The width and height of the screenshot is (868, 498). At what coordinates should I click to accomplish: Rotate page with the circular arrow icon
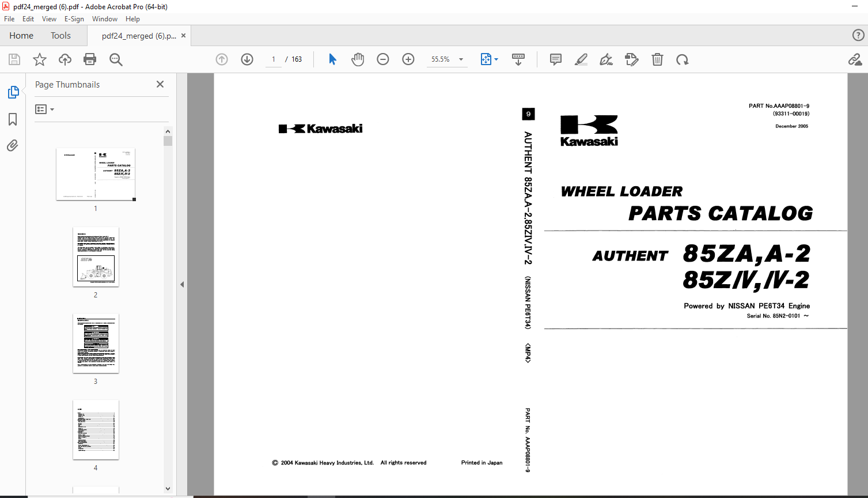(683, 59)
